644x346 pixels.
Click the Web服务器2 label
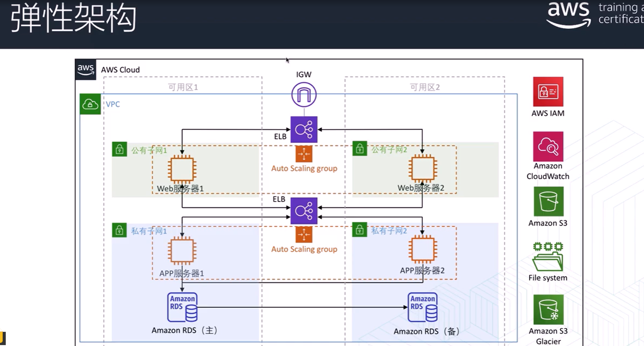click(x=421, y=188)
